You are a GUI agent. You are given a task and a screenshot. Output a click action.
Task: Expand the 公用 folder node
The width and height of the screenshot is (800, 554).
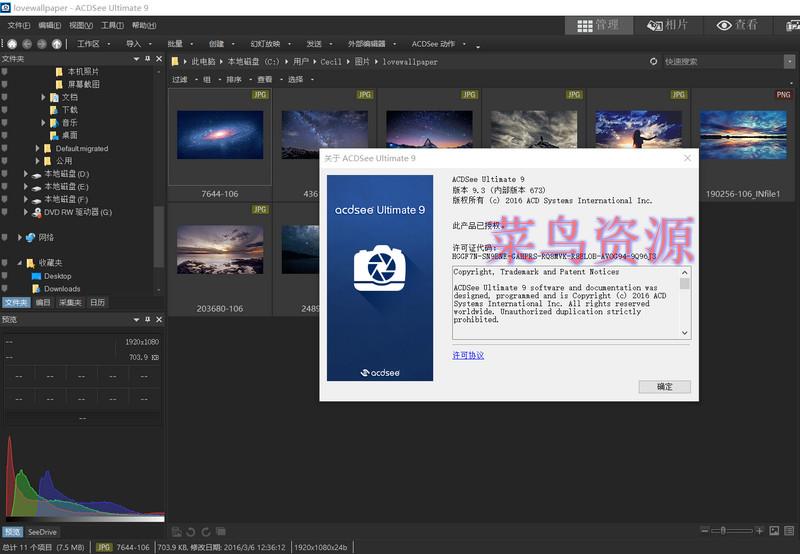coord(38,161)
